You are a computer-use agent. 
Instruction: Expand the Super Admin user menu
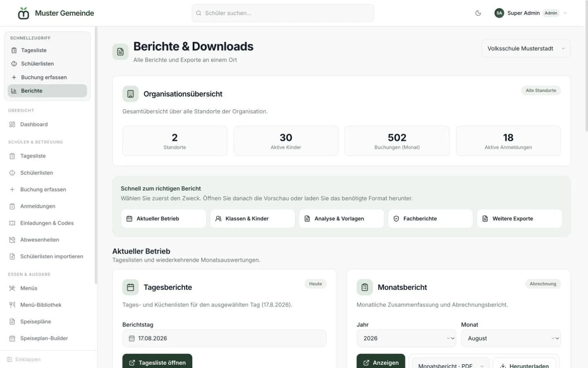[531, 13]
